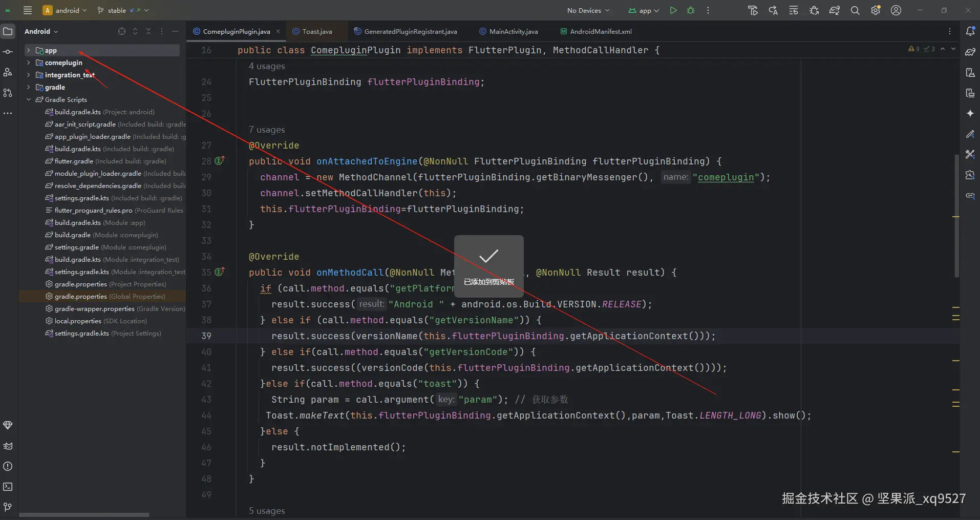Viewport: 980px width, 520px height.
Task: Open the App Quality Insights gem icon
Action: click(x=8, y=425)
